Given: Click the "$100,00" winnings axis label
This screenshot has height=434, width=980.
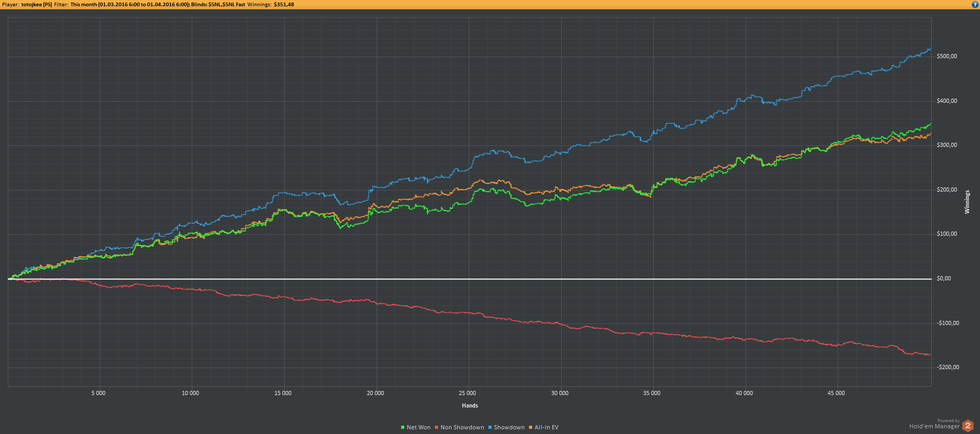Looking at the screenshot, I should (x=947, y=234).
